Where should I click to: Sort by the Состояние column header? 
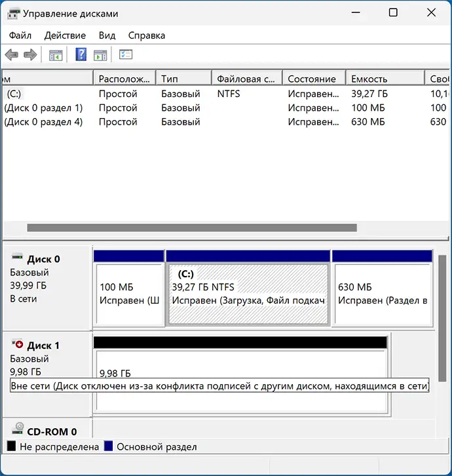click(314, 79)
